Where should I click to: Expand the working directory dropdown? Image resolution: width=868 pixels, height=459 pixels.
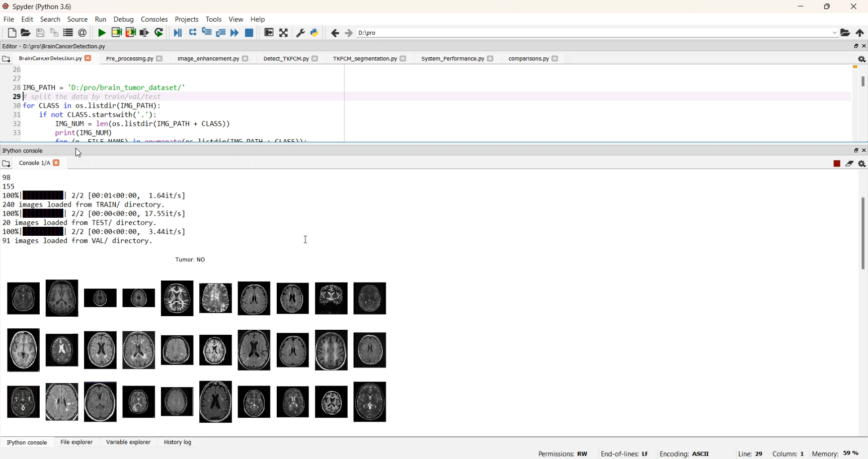[834, 33]
